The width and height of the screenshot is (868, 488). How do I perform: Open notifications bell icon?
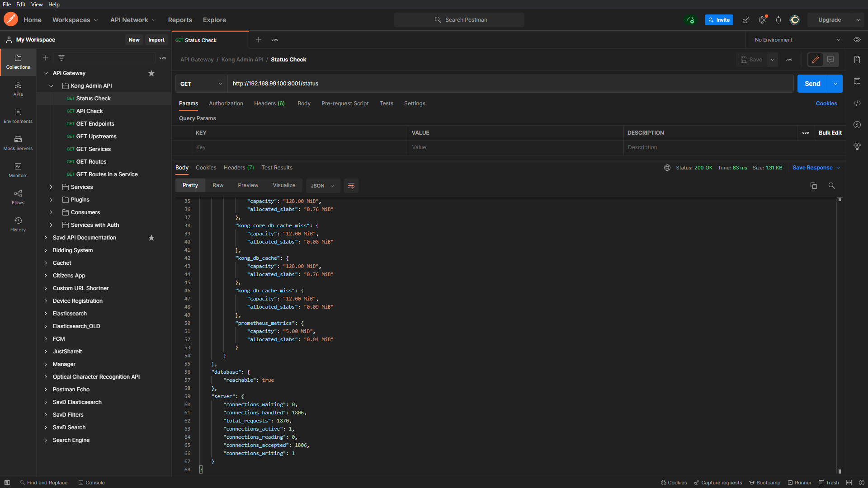click(778, 20)
